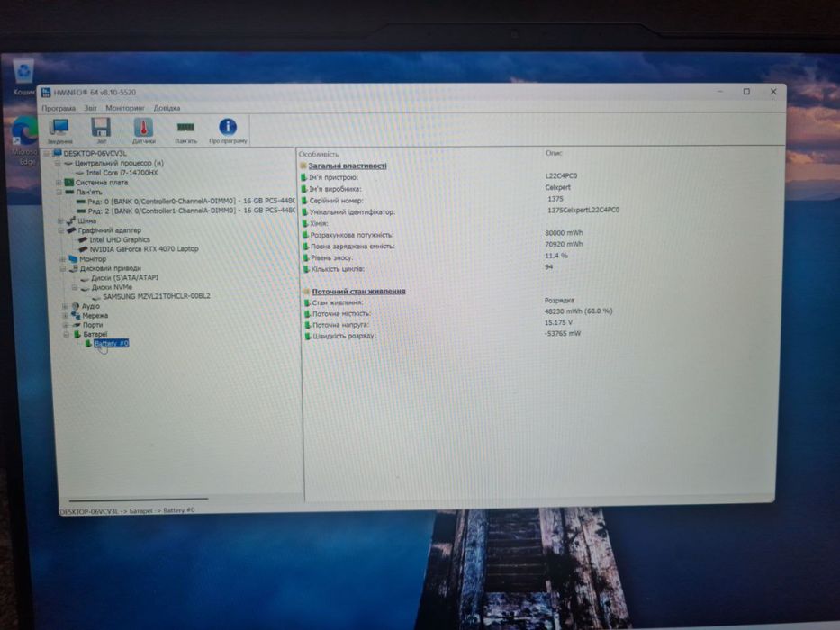Click the 11.4 % wear level value

point(556,256)
